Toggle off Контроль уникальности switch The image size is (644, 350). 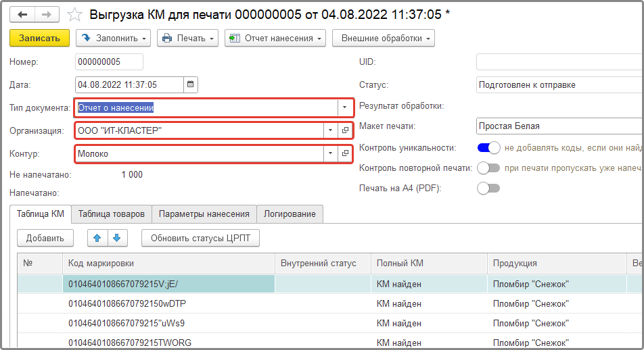(x=488, y=148)
